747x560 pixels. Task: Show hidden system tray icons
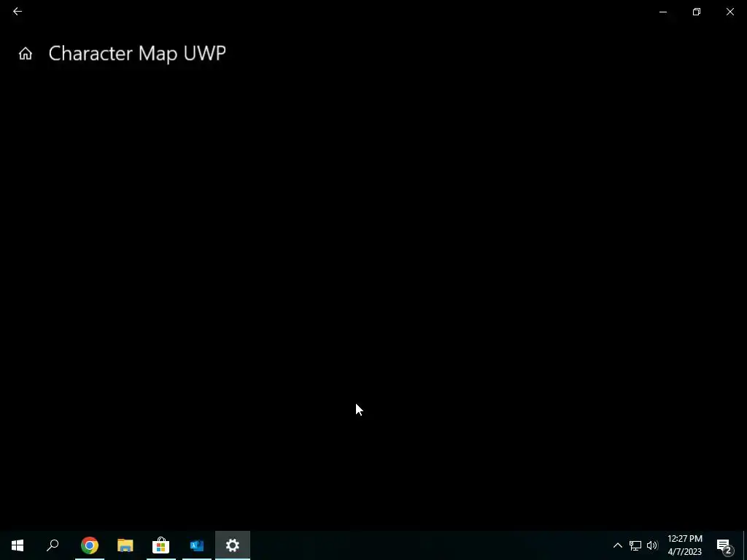[617, 545]
